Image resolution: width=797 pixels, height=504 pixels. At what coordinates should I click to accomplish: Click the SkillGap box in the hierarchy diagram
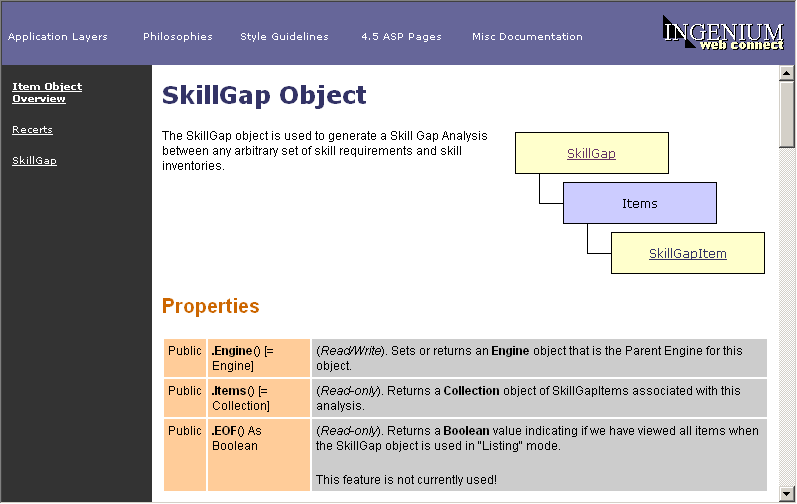tap(591, 154)
